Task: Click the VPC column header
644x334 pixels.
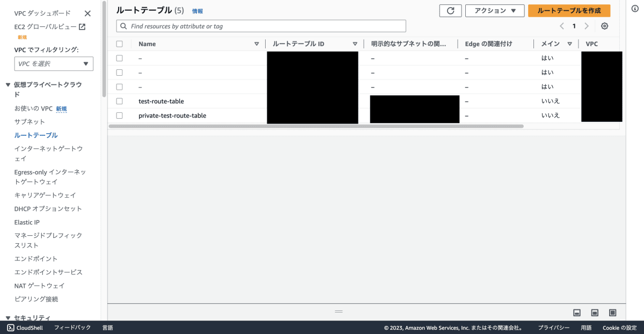Action: pos(591,44)
